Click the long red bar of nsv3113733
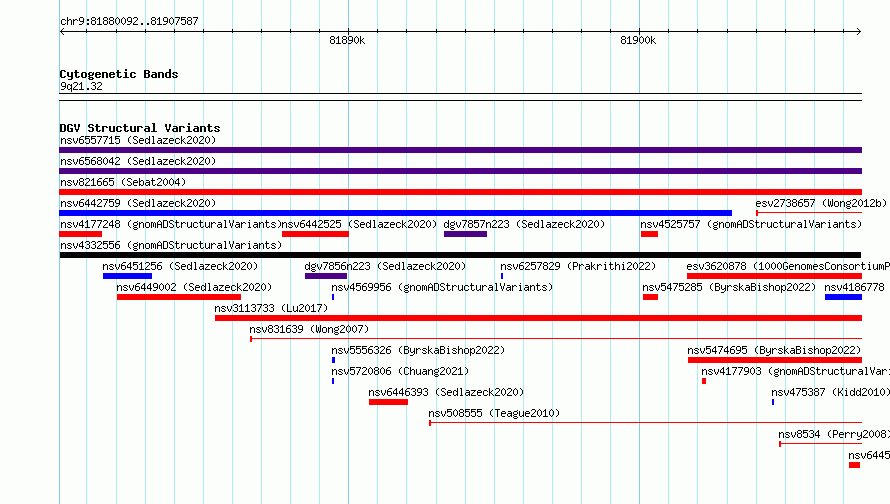The height and width of the screenshot is (504, 890). [539, 318]
